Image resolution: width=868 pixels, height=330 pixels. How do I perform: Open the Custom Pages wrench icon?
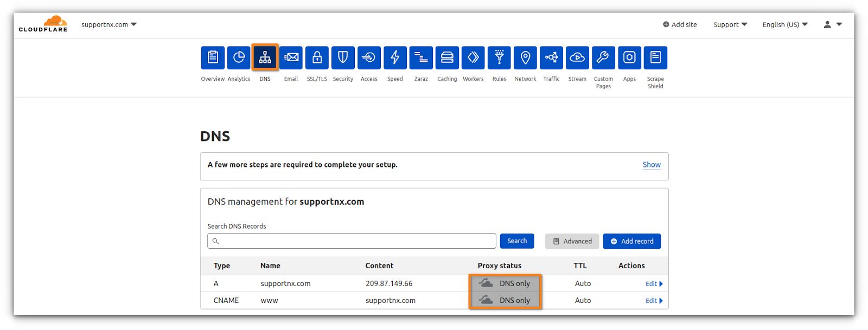coord(603,57)
